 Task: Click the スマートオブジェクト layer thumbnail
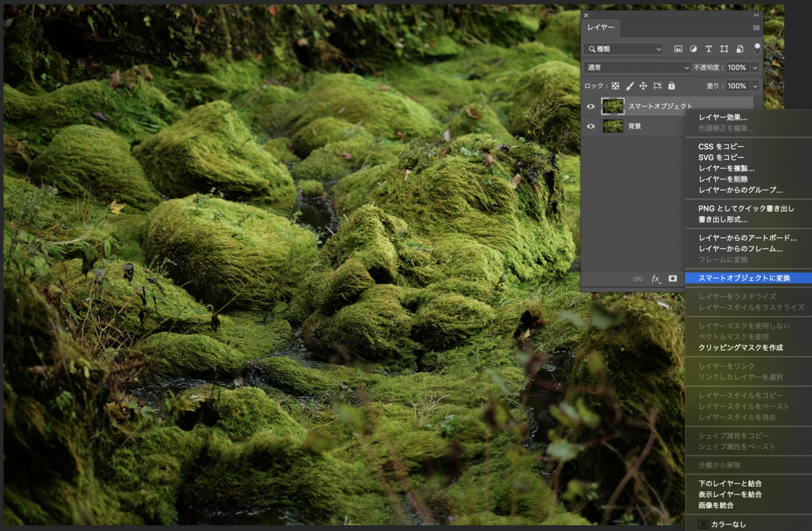pos(612,106)
